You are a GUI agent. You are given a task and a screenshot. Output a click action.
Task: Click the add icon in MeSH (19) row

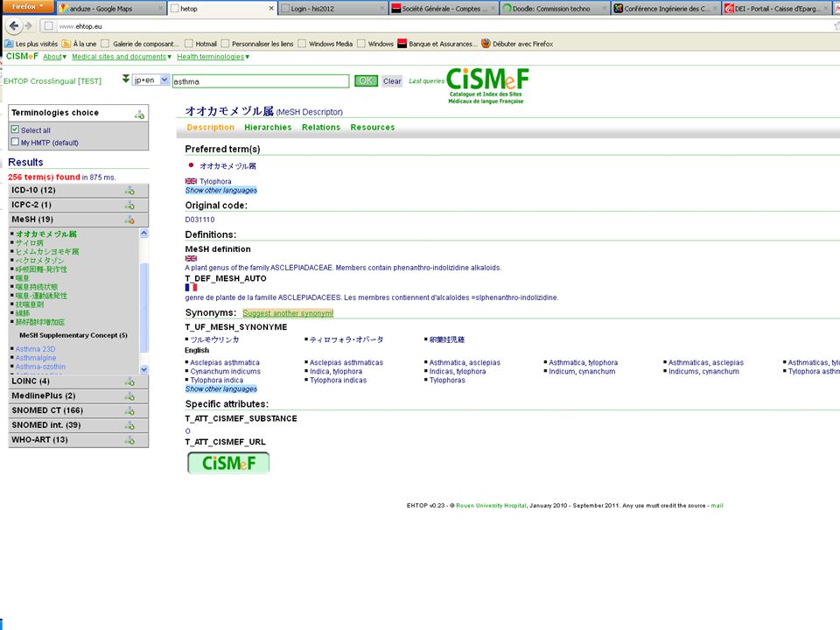tap(129, 220)
